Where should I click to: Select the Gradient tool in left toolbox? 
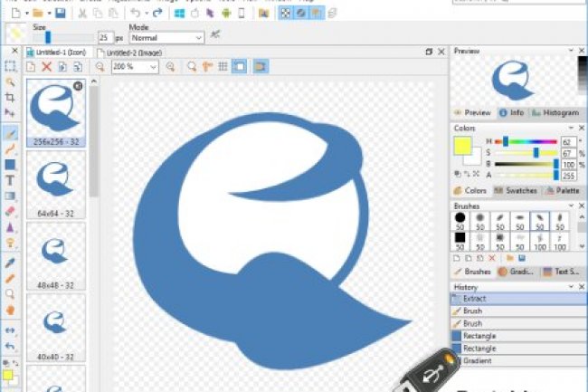click(x=10, y=196)
